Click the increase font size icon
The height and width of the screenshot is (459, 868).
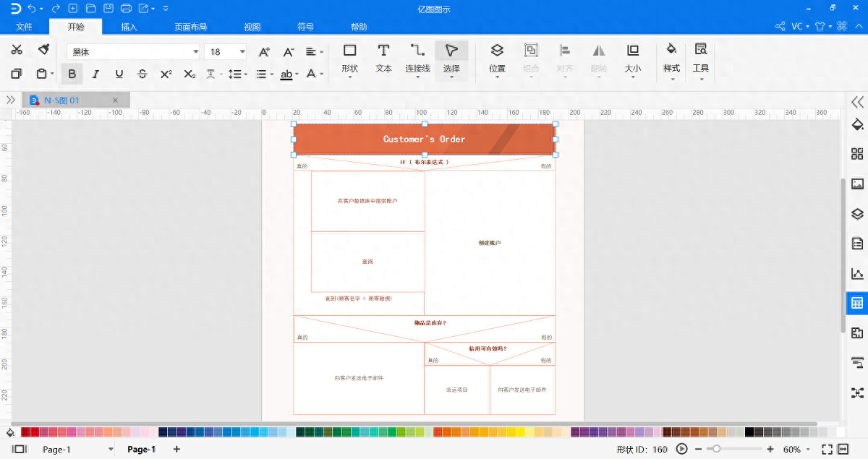(264, 52)
